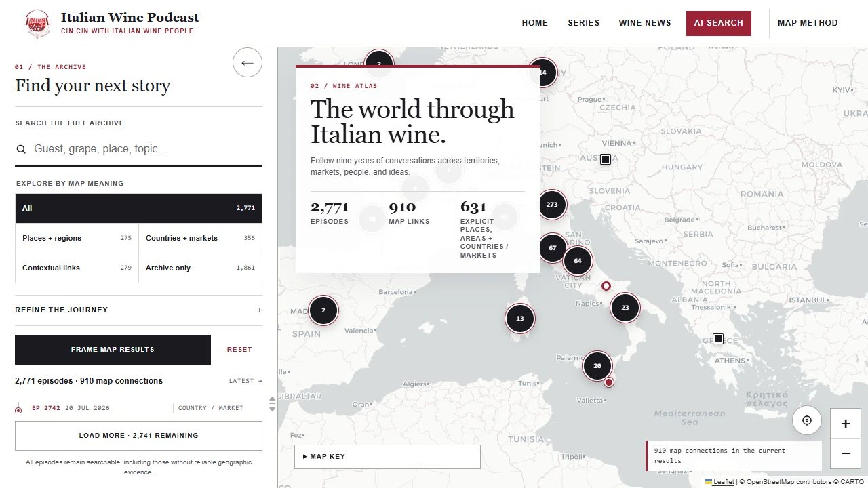Open the map cluster marked 273

pyautogui.click(x=552, y=205)
